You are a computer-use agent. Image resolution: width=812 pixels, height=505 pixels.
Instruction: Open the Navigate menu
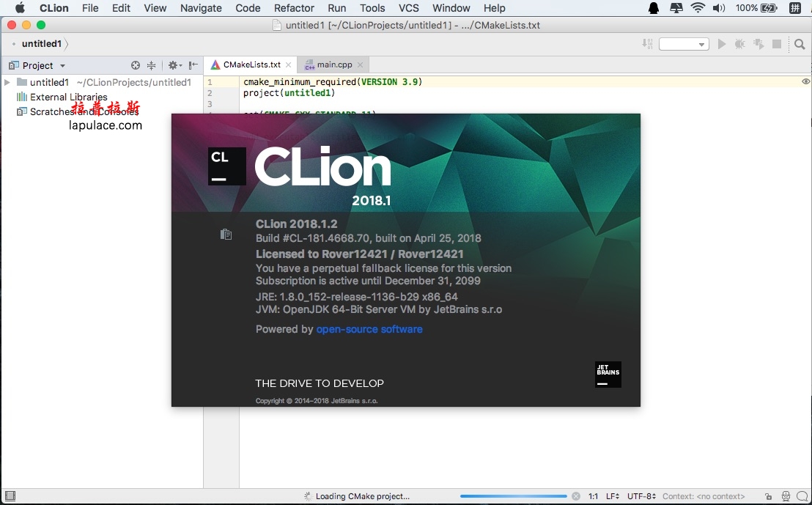(x=201, y=8)
